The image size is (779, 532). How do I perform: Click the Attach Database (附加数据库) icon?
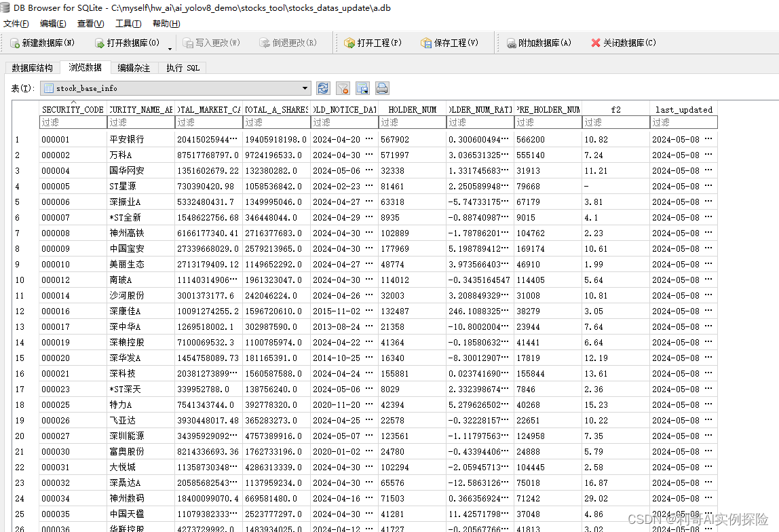[511, 43]
